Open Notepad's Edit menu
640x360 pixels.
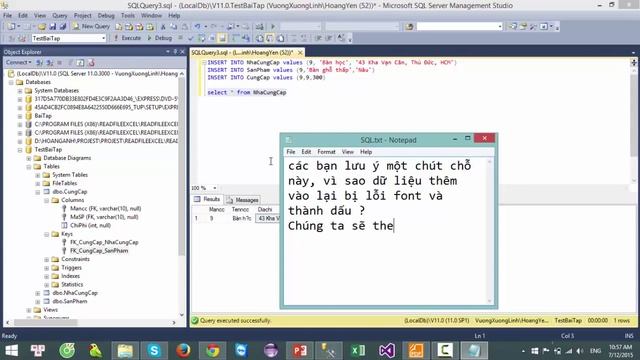pos(306,152)
